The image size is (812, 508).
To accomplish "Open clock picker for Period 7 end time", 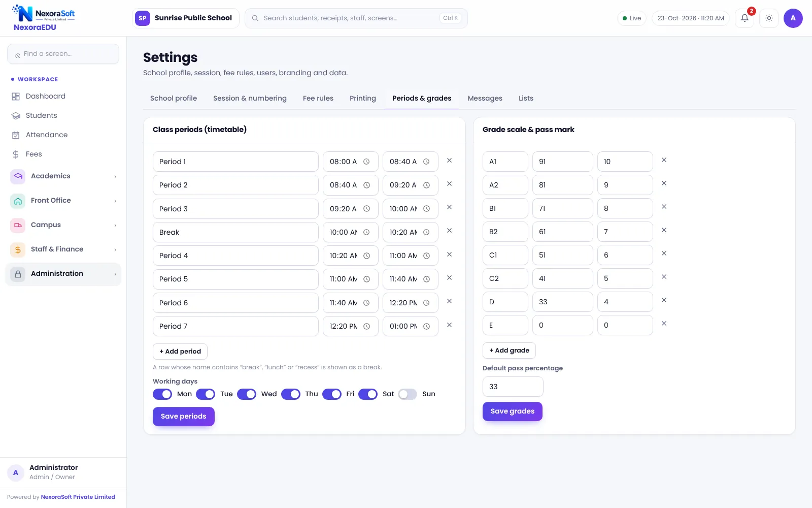I will tap(426, 326).
